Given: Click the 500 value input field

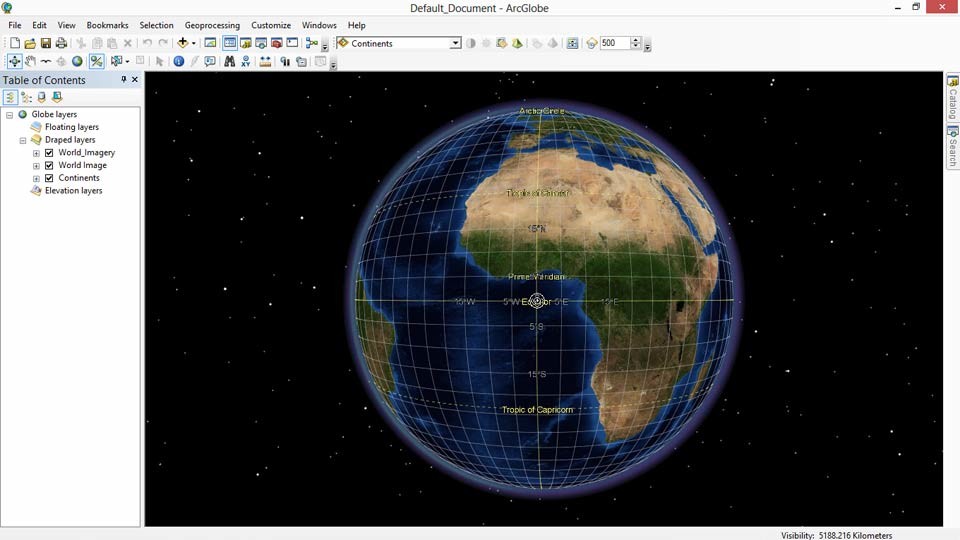Looking at the screenshot, I should tap(614, 43).
